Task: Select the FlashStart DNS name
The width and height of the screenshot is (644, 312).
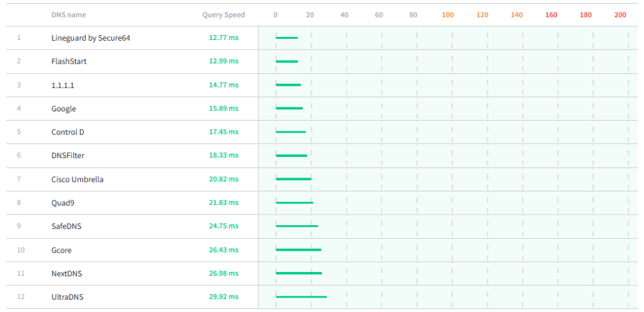Action: (x=69, y=61)
